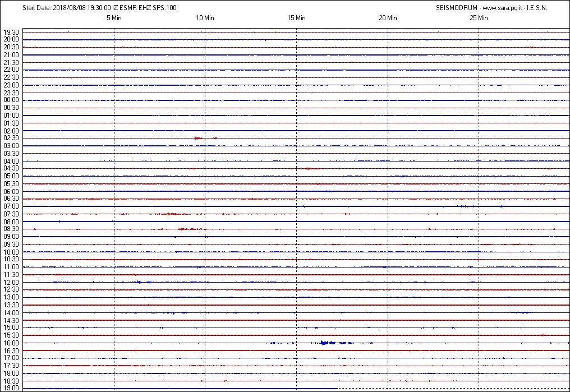
Task: Select the 20:00 time row label
Action: point(11,39)
